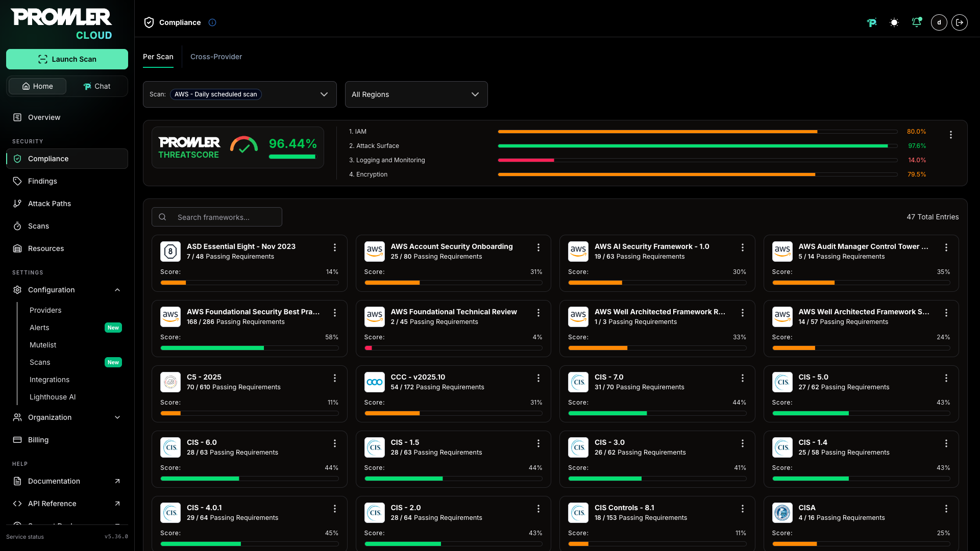The height and width of the screenshot is (551, 980).
Task: Expand the Organization section in sidebar
Action: tap(67, 417)
